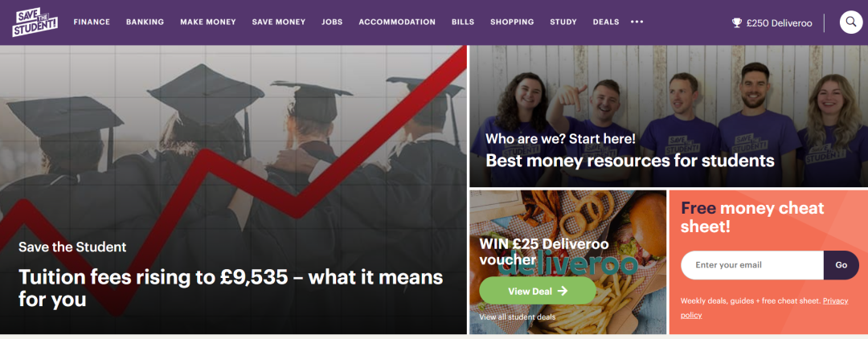868x339 pixels.
Task: Open the Bills menu item
Action: (463, 22)
